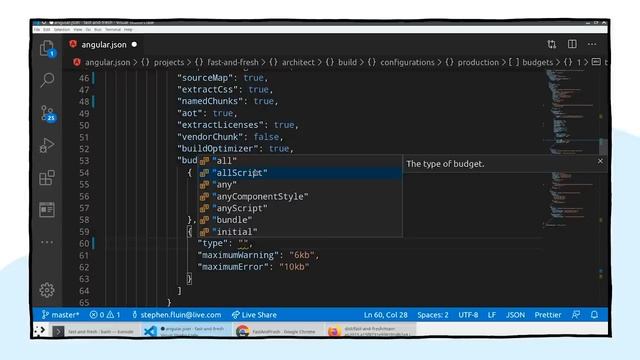Choose "anyScript" from the suggestion list
Viewport: 640px width, 360px height.
pyautogui.click(x=300, y=208)
